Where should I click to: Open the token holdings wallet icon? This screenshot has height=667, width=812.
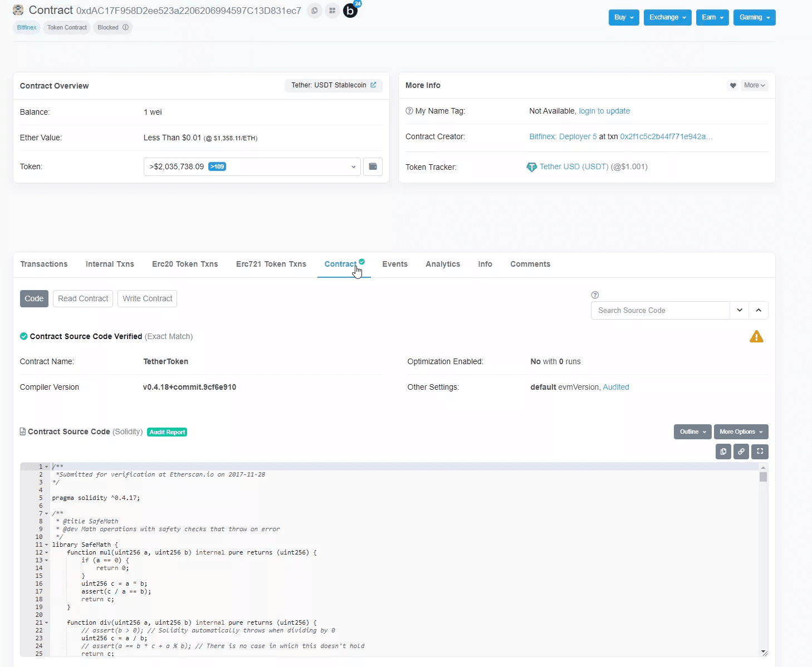(373, 166)
